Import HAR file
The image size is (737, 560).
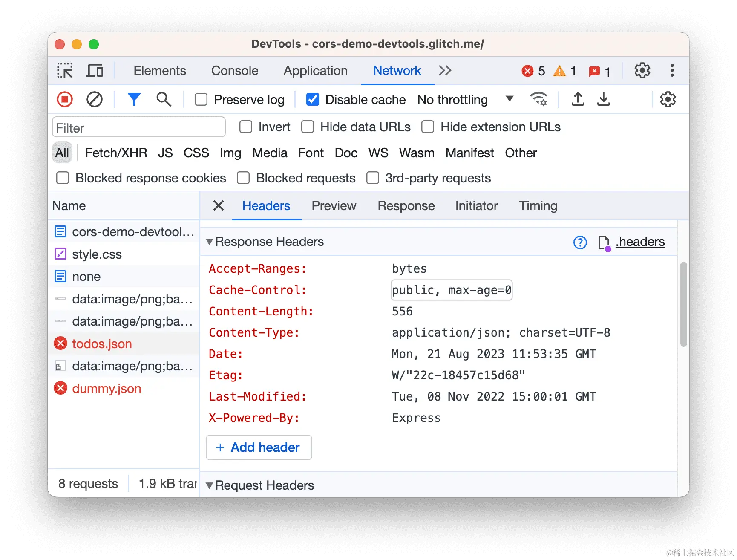click(x=578, y=99)
